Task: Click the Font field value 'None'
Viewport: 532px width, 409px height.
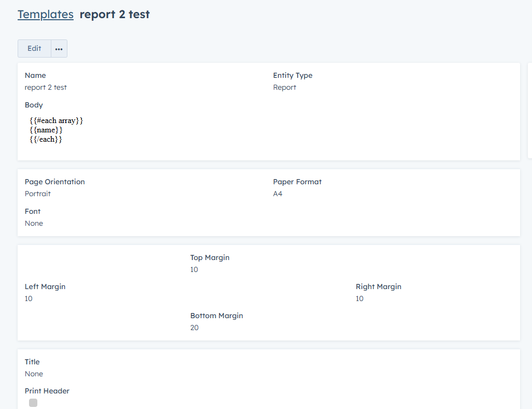Action: pos(34,223)
